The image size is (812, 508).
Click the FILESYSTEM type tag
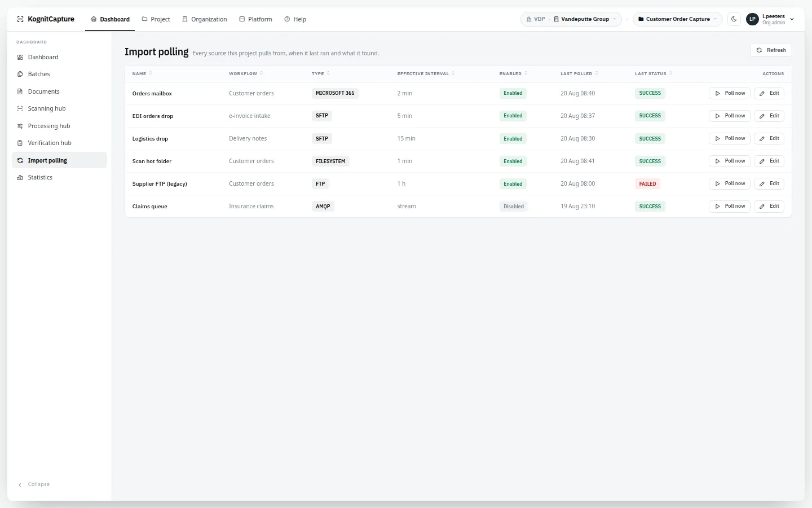(330, 161)
